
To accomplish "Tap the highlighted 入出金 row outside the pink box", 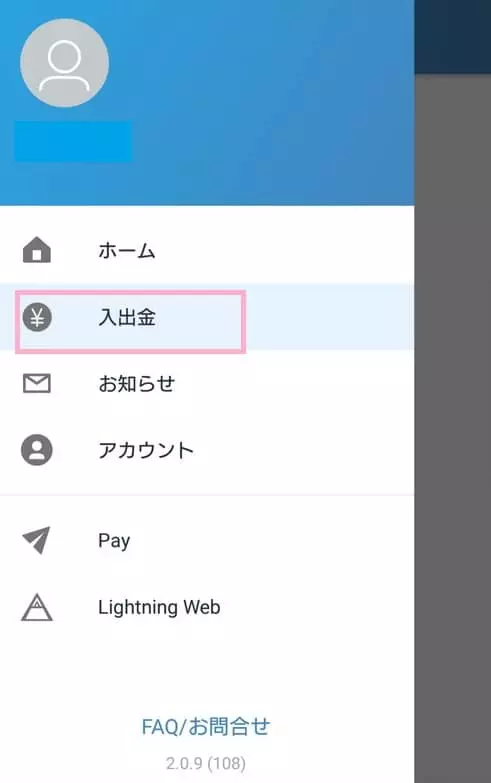I will click(330, 317).
